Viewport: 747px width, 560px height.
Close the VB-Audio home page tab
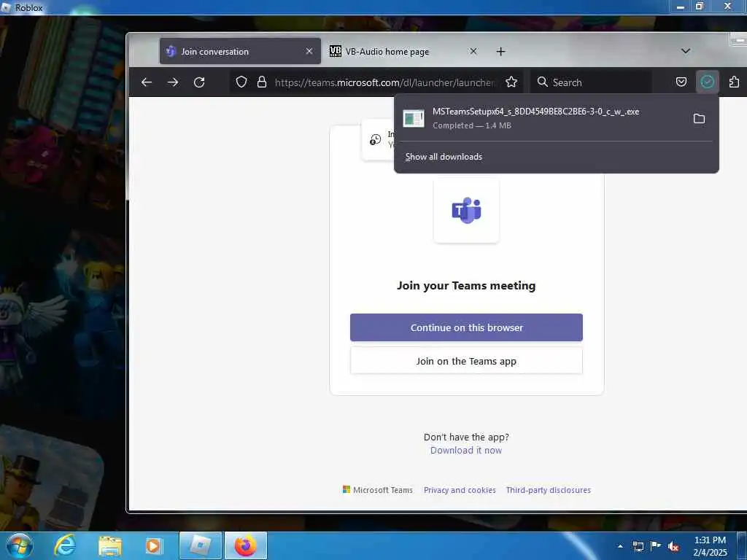pyautogui.click(x=473, y=51)
